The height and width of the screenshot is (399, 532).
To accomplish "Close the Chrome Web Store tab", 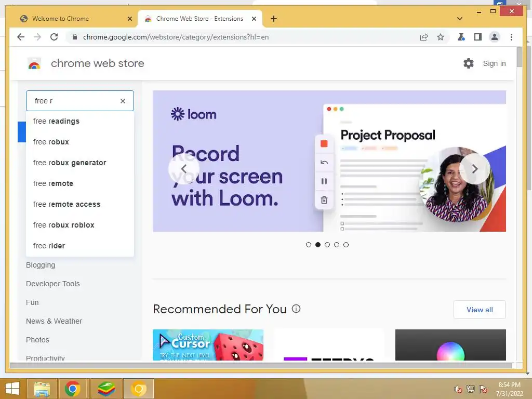I will click(x=254, y=19).
